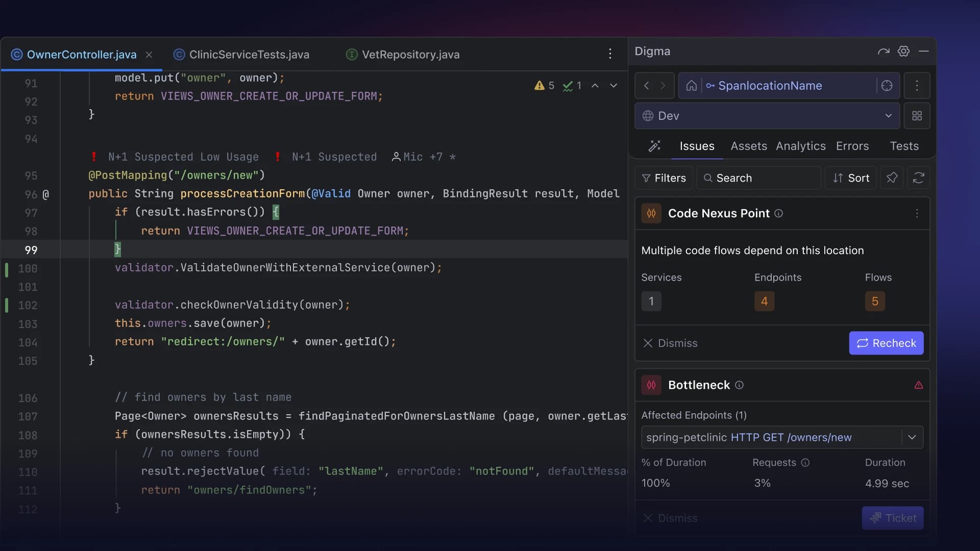
Task: Toggle the pin issues icon
Action: pos(892,178)
